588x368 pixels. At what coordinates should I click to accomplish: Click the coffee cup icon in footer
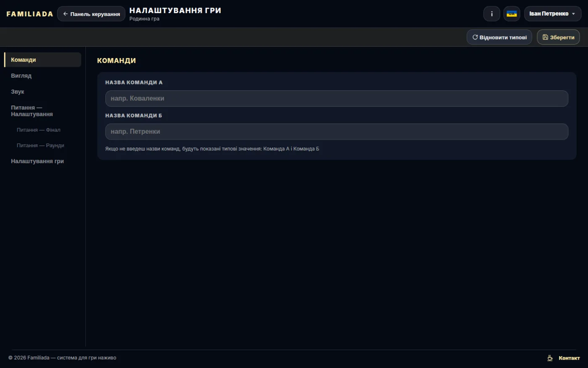550,358
